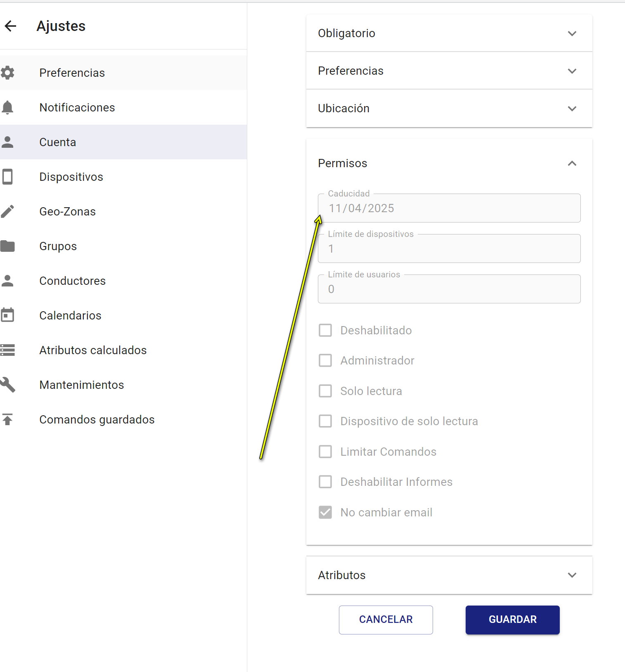Click the back arrow next to Ajustes
This screenshot has width=625, height=672.
pos(10,26)
